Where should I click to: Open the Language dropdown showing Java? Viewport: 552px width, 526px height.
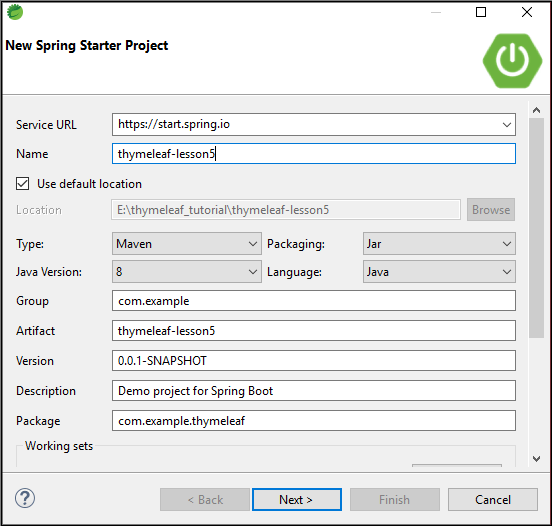(439, 272)
